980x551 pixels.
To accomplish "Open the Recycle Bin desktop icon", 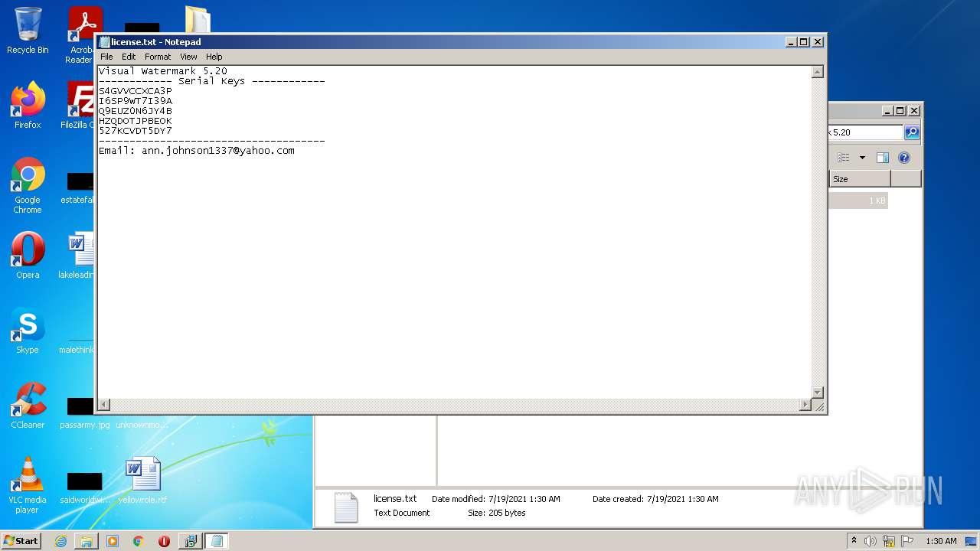I will (28, 31).
